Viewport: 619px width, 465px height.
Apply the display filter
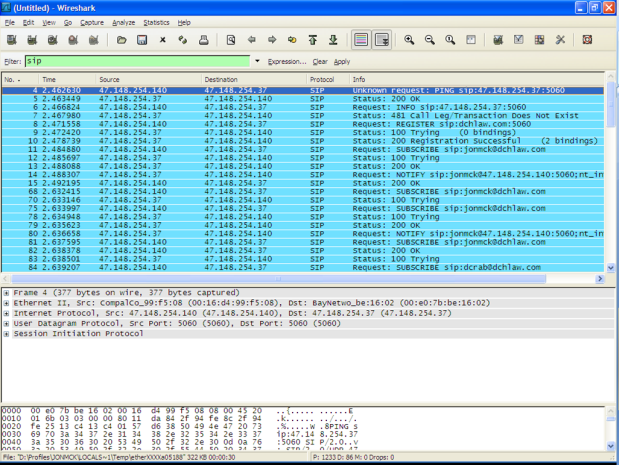tap(342, 62)
